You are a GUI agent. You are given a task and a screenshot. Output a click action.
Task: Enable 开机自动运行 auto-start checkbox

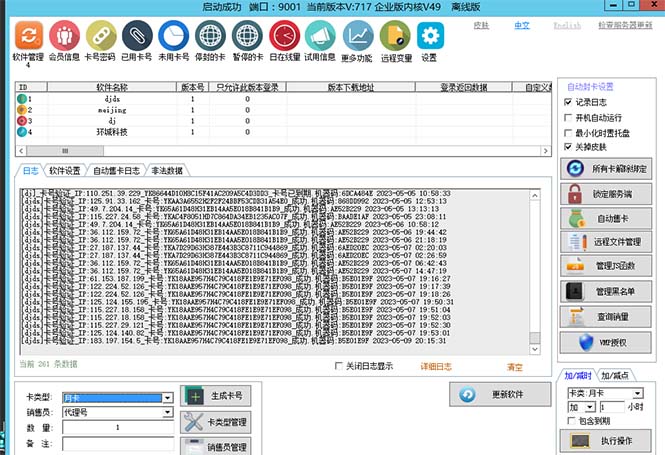[x=569, y=117]
